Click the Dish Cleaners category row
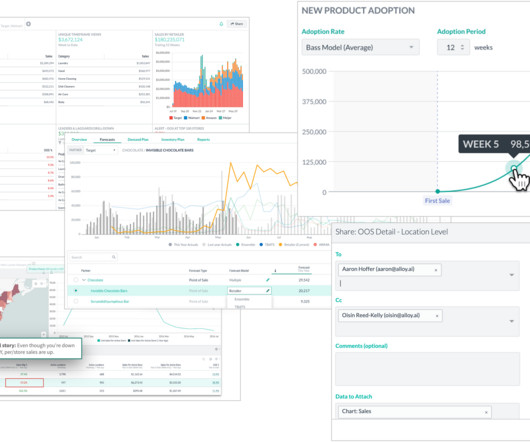530x442 pixels. click(x=104, y=87)
